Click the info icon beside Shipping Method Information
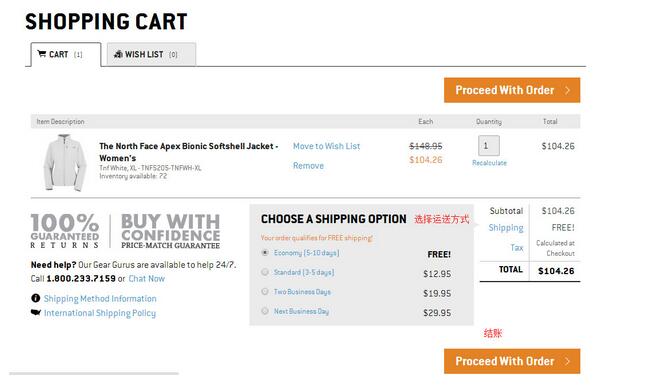The height and width of the screenshot is (388, 660). pyautogui.click(x=36, y=298)
